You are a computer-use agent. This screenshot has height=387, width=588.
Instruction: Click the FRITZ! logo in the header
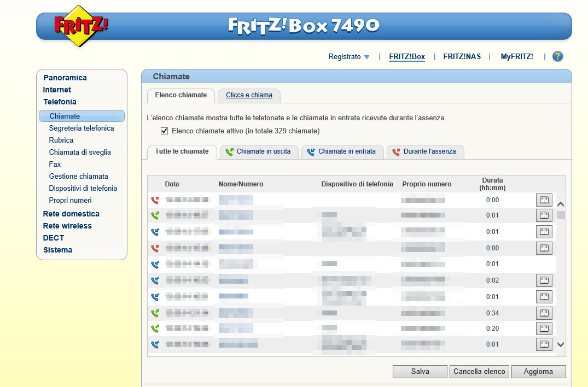(80, 26)
